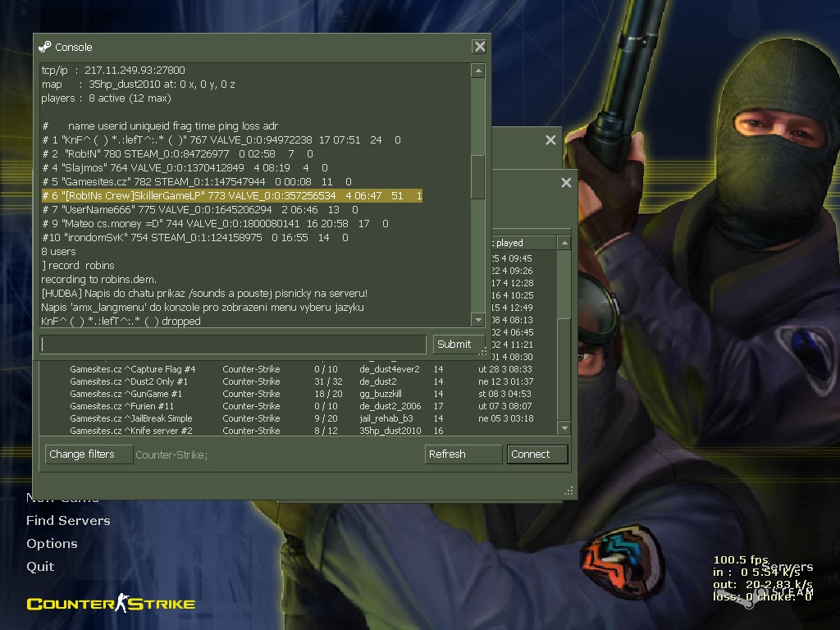The image size is (840, 630).
Task: Refresh the server list
Action: 463,454
